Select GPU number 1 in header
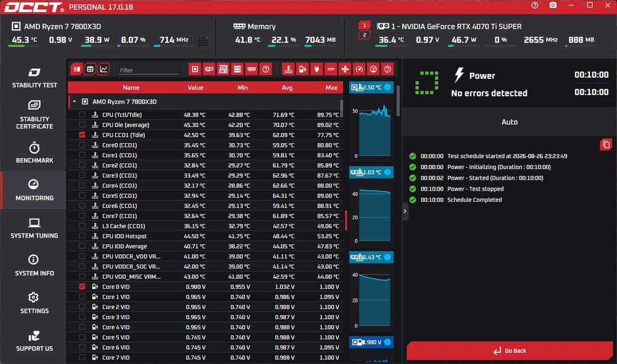The width and height of the screenshot is (617, 364). [365, 25]
